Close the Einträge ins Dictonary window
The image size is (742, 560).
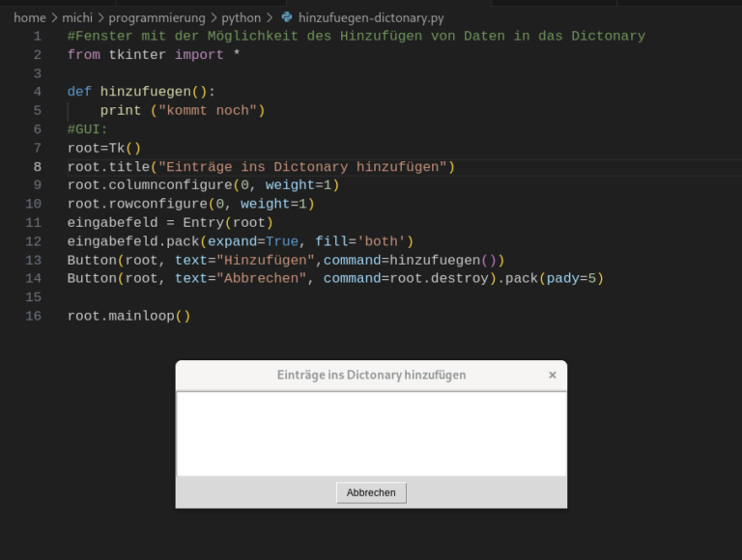click(553, 375)
